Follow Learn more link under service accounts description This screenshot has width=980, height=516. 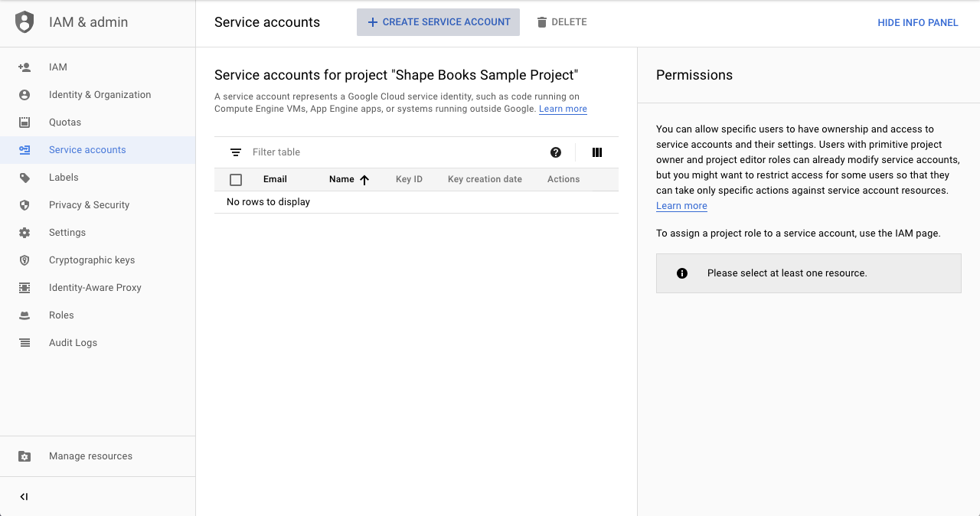tap(563, 109)
